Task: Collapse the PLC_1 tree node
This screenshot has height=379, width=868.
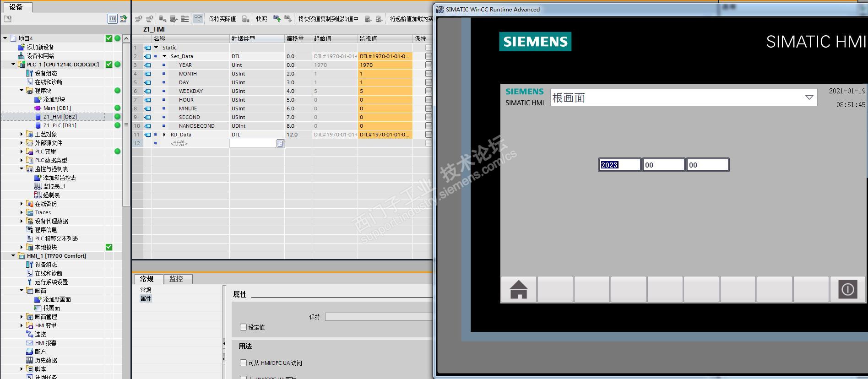Action: click(x=13, y=65)
